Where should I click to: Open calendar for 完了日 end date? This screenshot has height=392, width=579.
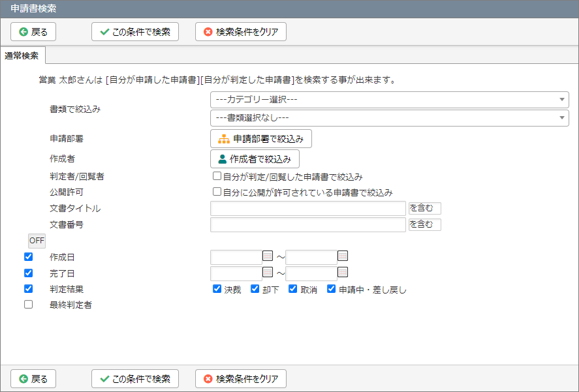point(343,272)
